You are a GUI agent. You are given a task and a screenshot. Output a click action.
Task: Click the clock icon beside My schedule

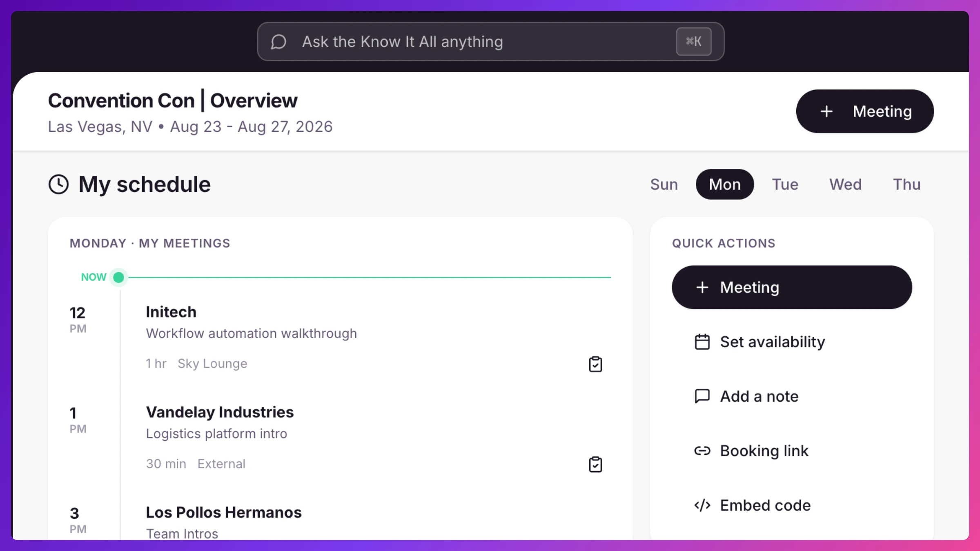(59, 184)
